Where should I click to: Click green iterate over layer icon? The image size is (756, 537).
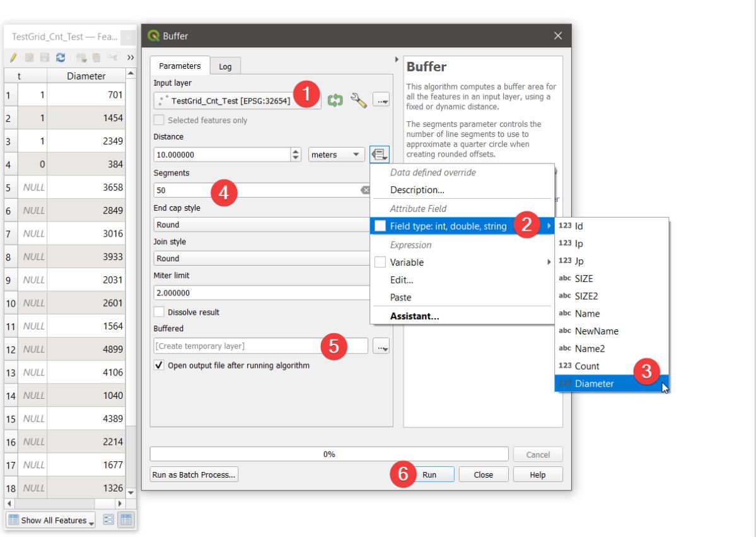click(x=335, y=100)
